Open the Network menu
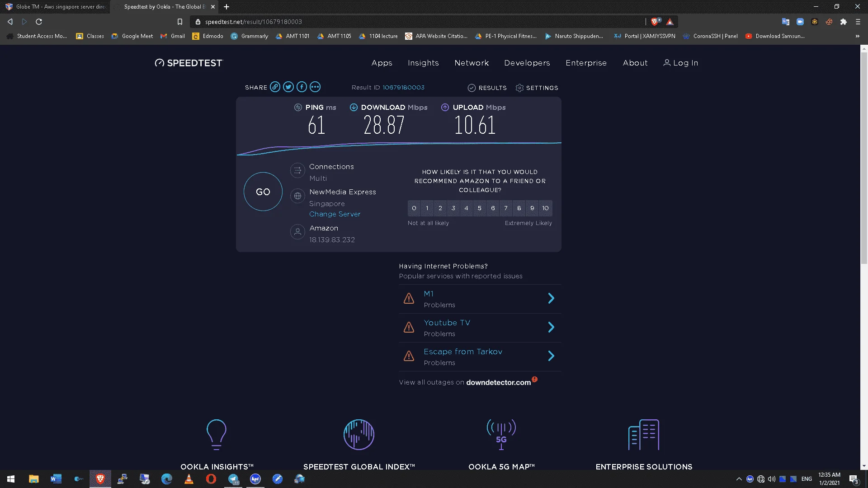868x488 pixels. coord(472,63)
